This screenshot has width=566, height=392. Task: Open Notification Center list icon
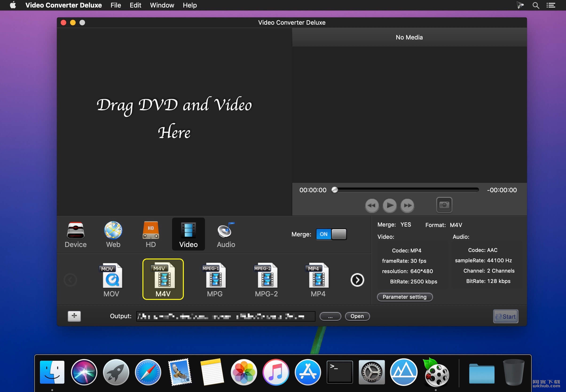point(551,5)
